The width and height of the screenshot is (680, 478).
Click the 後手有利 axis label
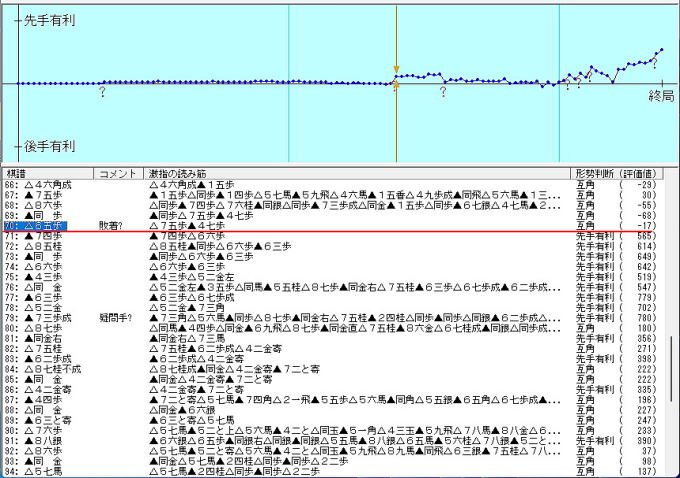pyautogui.click(x=49, y=147)
